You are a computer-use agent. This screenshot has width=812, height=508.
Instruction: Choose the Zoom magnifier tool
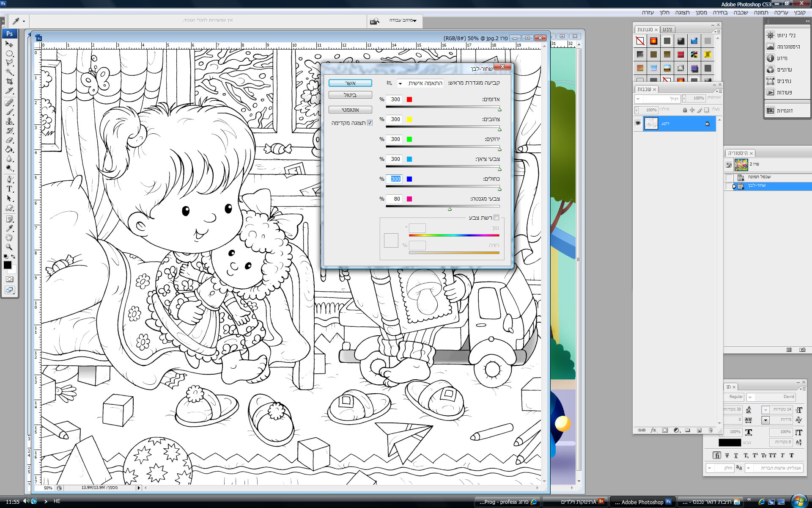coord(9,247)
